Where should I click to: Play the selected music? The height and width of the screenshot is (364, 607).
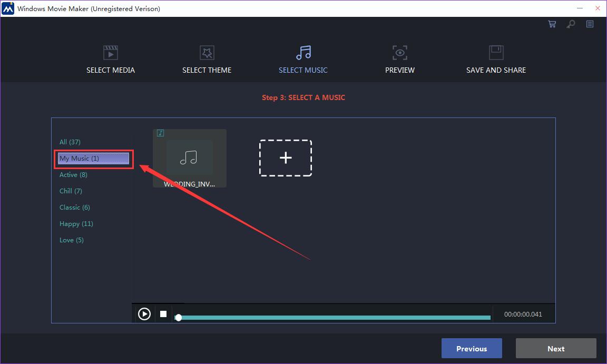pyautogui.click(x=144, y=314)
